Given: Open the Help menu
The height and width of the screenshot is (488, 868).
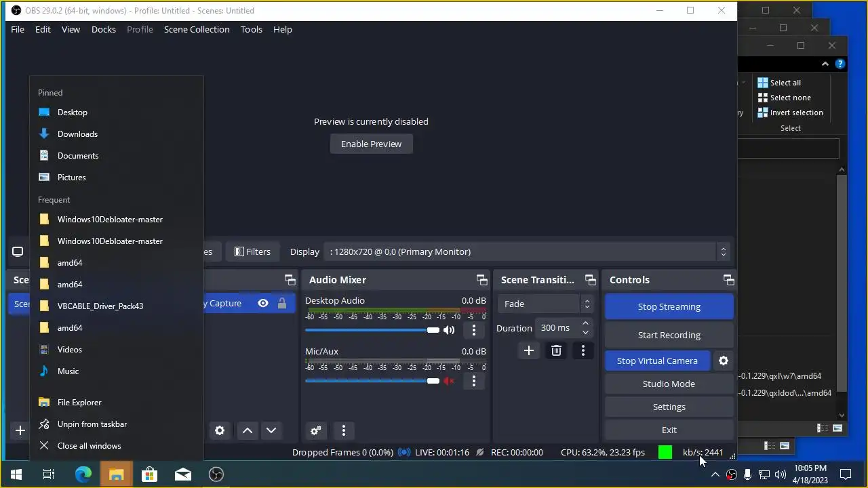Looking at the screenshot, I should click(283, 29).
